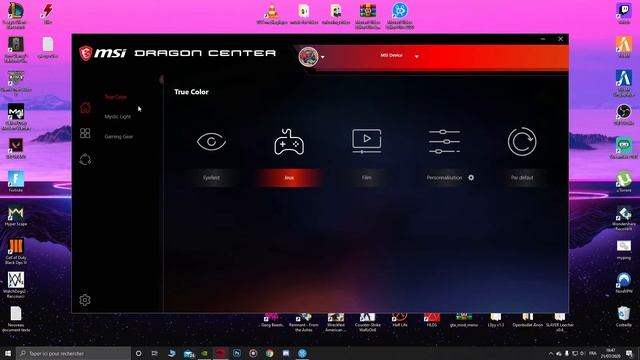640x360 pixels.
Task: Expand the arrow beside the profile avatar
Action: [322, 57]
